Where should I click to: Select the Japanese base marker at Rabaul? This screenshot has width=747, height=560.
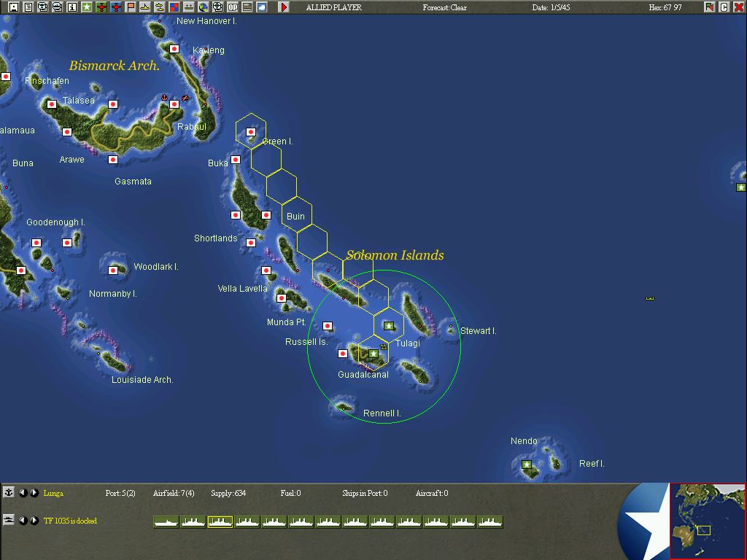174,104
